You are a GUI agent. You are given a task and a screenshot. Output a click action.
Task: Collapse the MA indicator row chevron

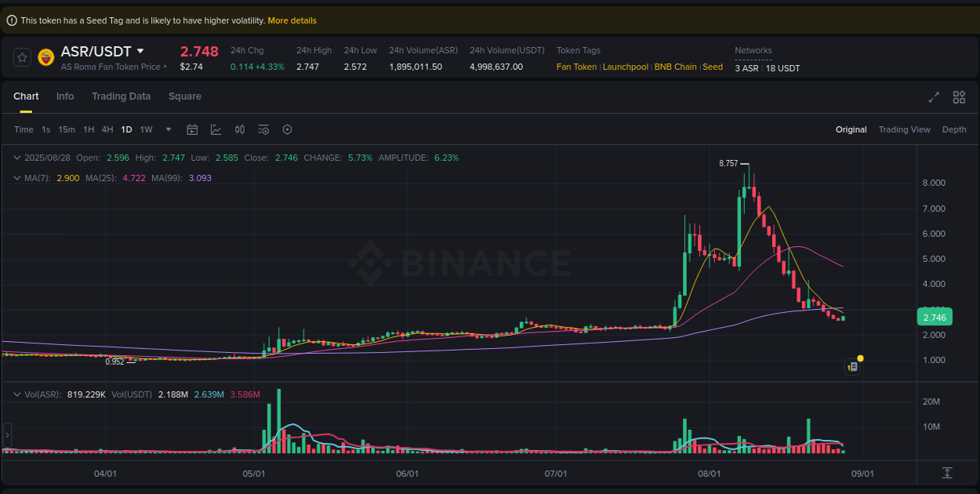point(16,178)
